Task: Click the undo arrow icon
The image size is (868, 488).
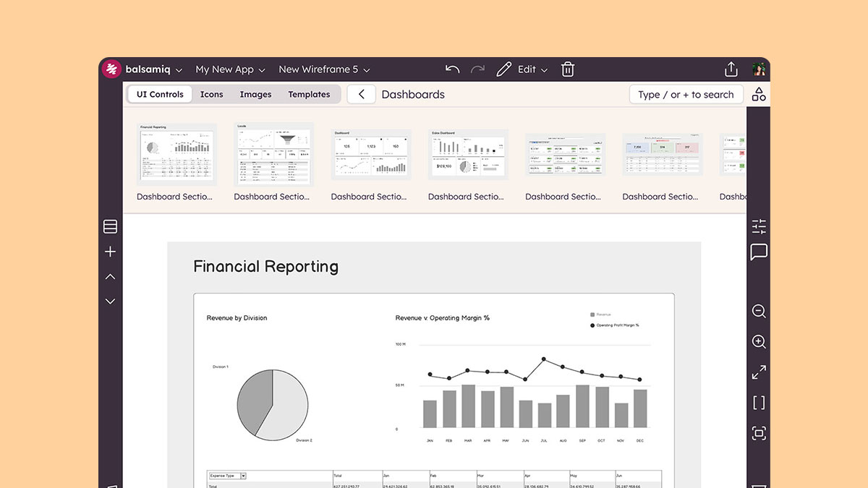Action: [452, 69]
